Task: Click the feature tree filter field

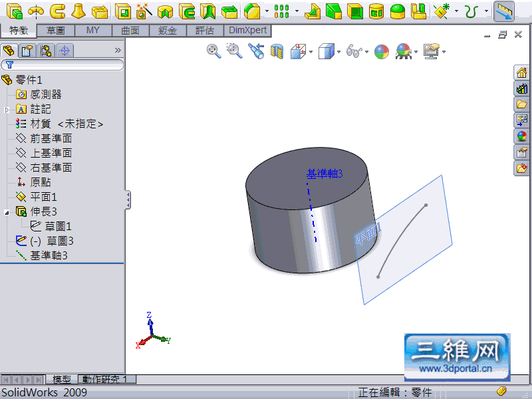Action: [63, 65]
